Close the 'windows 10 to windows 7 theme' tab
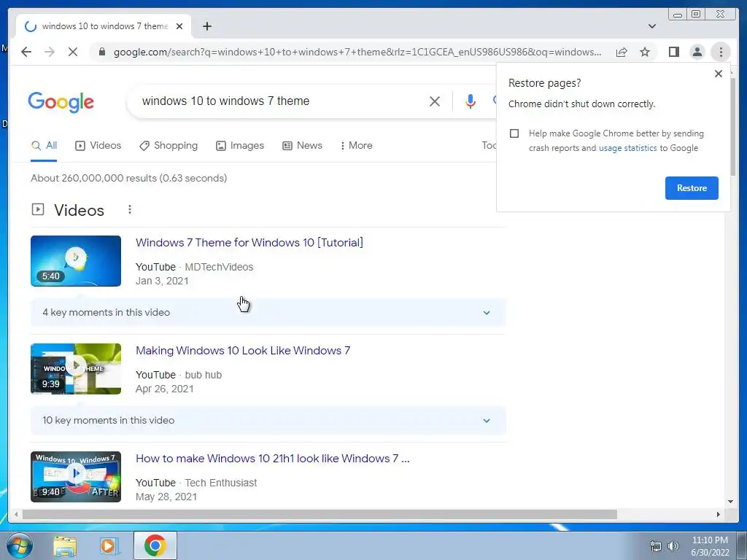 (x=179, y=26)
